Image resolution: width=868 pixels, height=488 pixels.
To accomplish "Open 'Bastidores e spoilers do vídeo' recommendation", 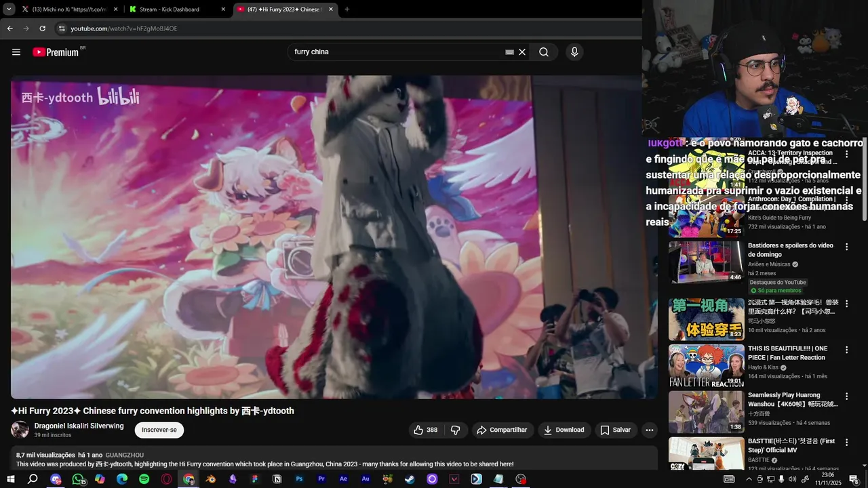I will pyautogui.click(x=790, y=250).
